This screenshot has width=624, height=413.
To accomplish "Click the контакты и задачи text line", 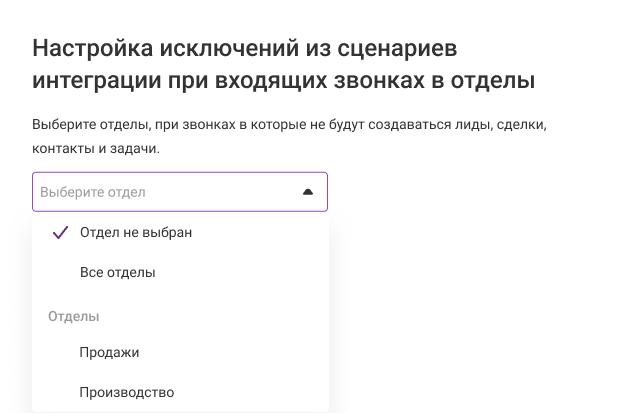I will coord(96,148).
